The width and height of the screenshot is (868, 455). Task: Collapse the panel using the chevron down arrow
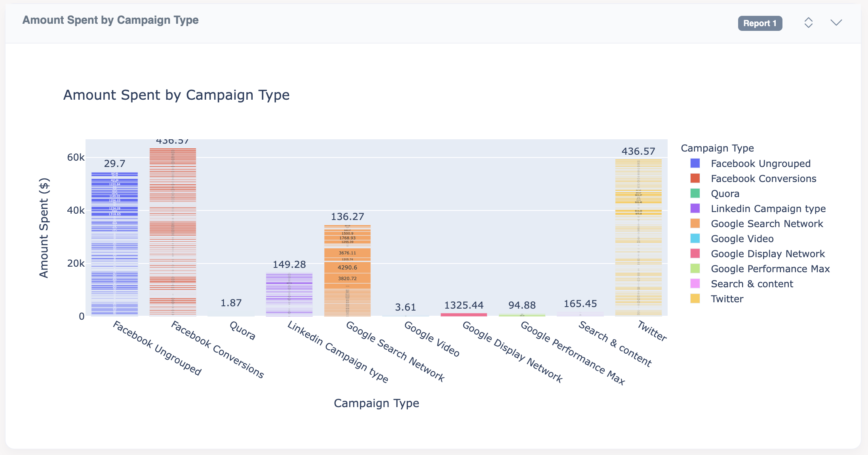tap(836, 23)
